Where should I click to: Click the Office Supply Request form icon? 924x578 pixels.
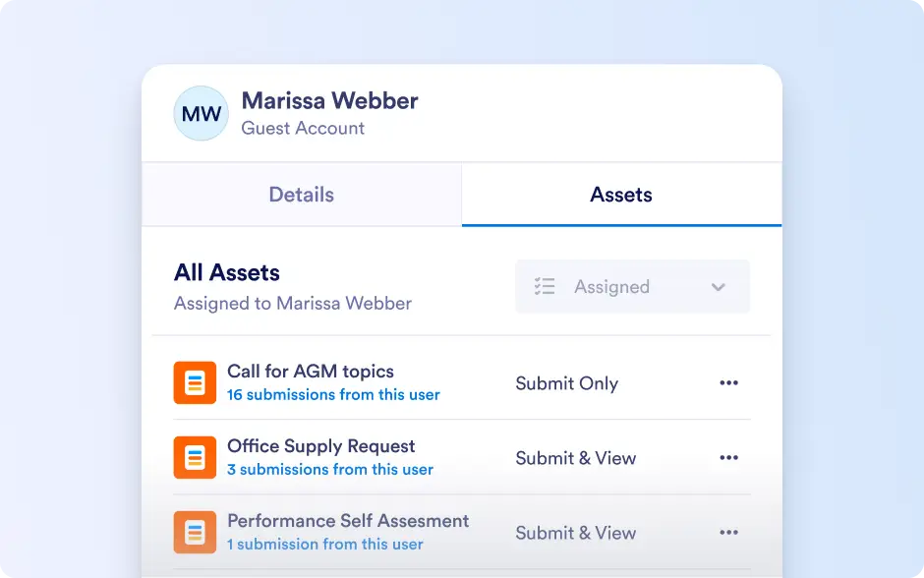(195, 458)
